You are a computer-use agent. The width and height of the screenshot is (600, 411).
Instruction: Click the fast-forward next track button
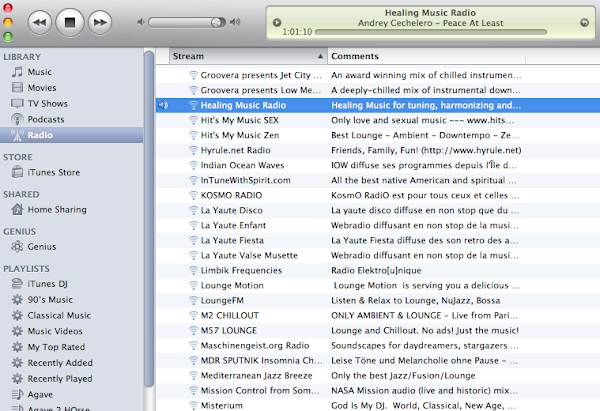tap(100, 23)
